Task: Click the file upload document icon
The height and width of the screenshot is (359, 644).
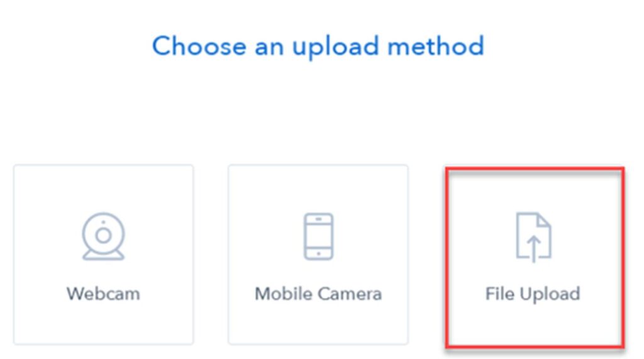Action: point(533,237)
